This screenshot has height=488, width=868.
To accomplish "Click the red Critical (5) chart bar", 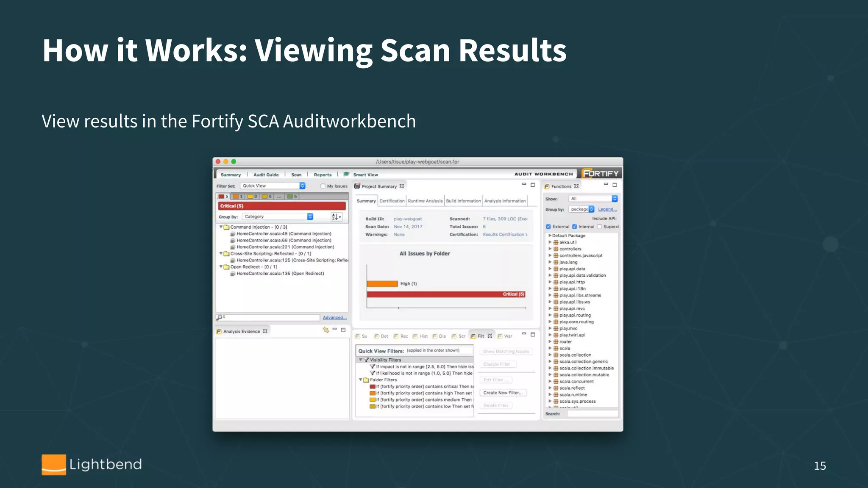I will tap(446, 294).
